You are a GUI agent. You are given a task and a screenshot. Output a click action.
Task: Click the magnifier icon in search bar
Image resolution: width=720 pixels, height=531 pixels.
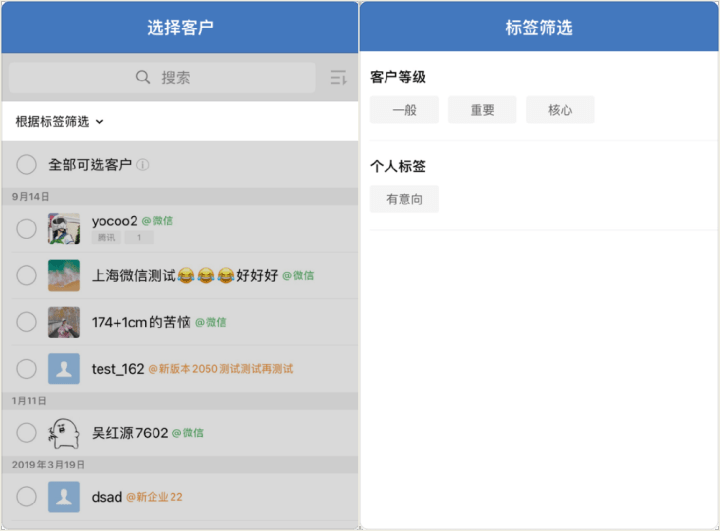[x=144, y=78]
